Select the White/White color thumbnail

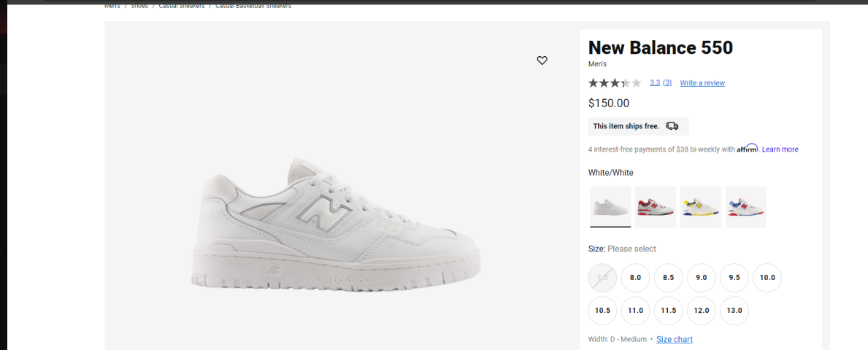[x=610, y=206]
